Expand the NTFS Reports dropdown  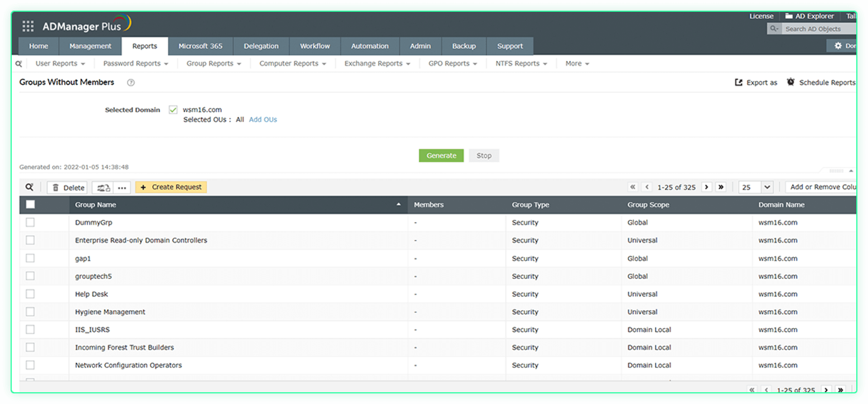click(521, 64)
